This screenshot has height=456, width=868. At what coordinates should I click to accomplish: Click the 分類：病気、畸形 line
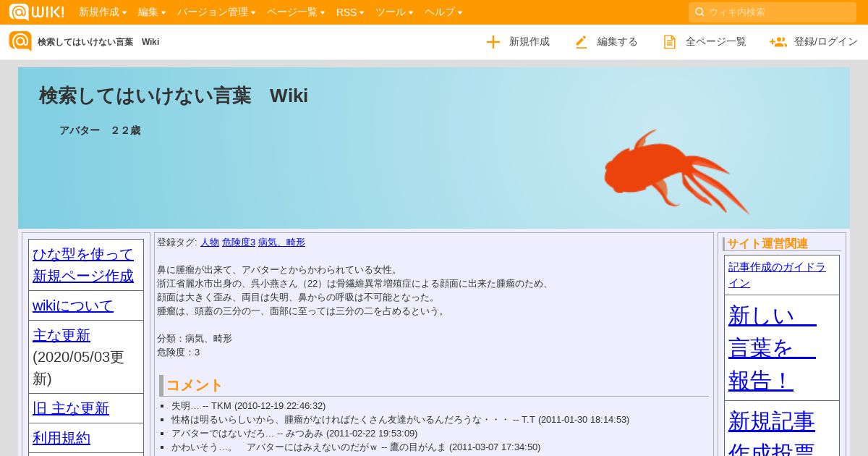click(195, 339)
